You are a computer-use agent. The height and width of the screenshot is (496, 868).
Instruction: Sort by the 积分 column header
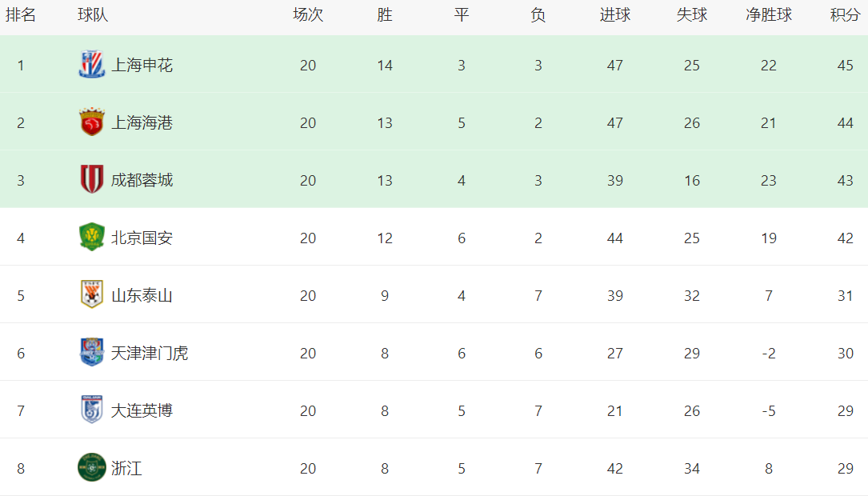point(846,15)
